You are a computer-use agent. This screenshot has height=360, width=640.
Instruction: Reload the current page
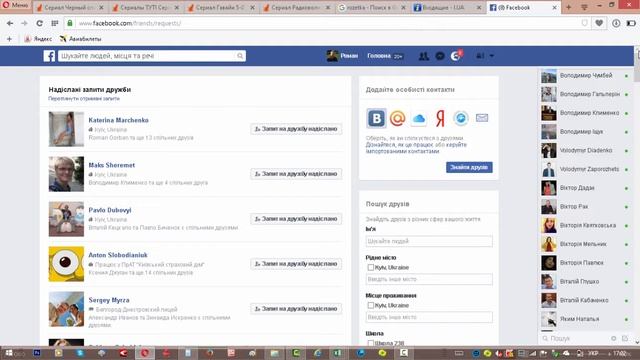coord(39,23)
